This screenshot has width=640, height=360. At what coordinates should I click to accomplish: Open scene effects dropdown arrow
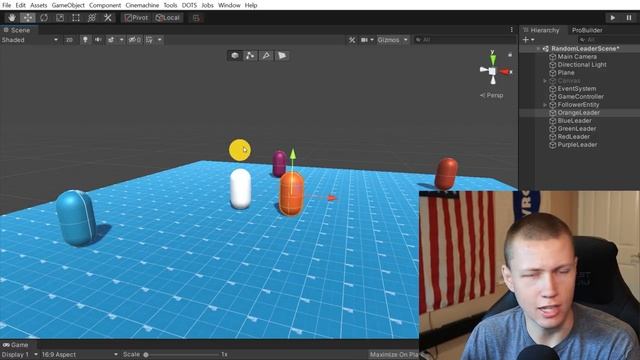(x=121, y=40)
